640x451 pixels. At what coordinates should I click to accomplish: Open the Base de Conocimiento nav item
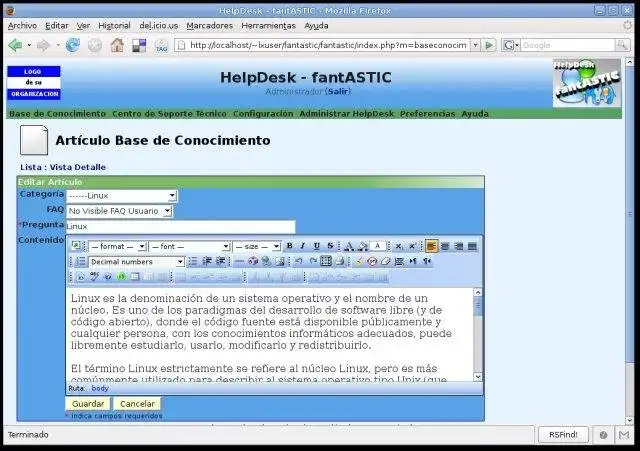click(57, 113)
